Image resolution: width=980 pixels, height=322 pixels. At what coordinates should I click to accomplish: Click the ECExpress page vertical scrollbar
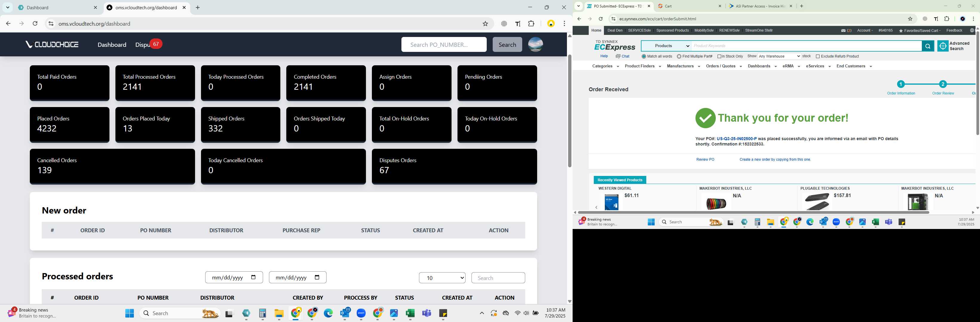[x=977, y=83]
